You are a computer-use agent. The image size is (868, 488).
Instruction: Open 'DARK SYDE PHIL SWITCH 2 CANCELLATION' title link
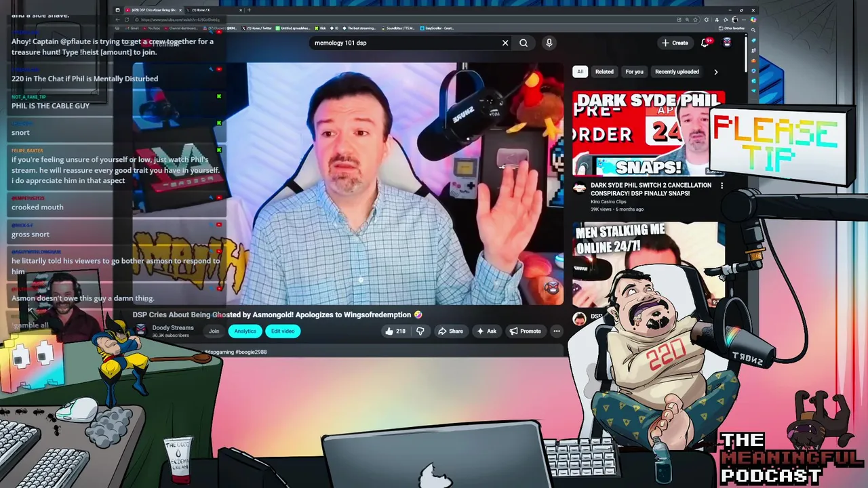[651, 189]
